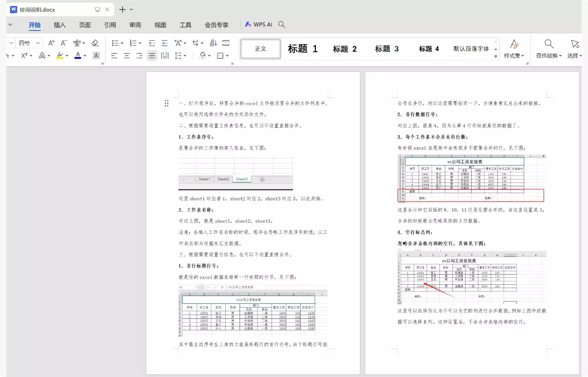Click the Increase Font Size icon
The height and width of the screenshot is (377, 588).
[51, 43]
